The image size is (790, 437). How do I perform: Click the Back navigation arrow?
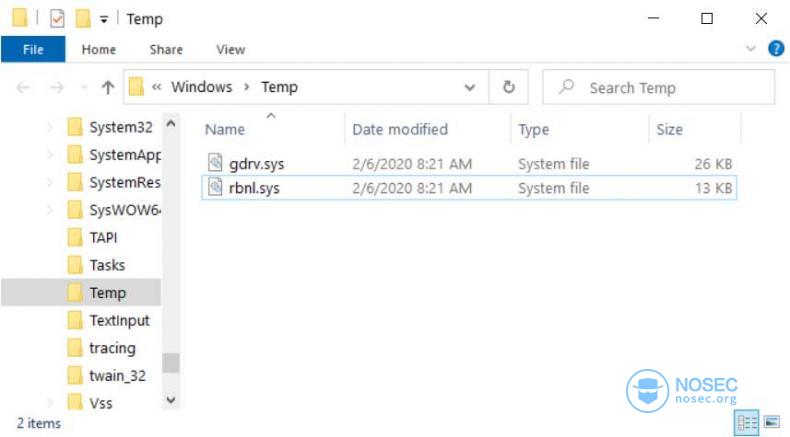[23, 88]
